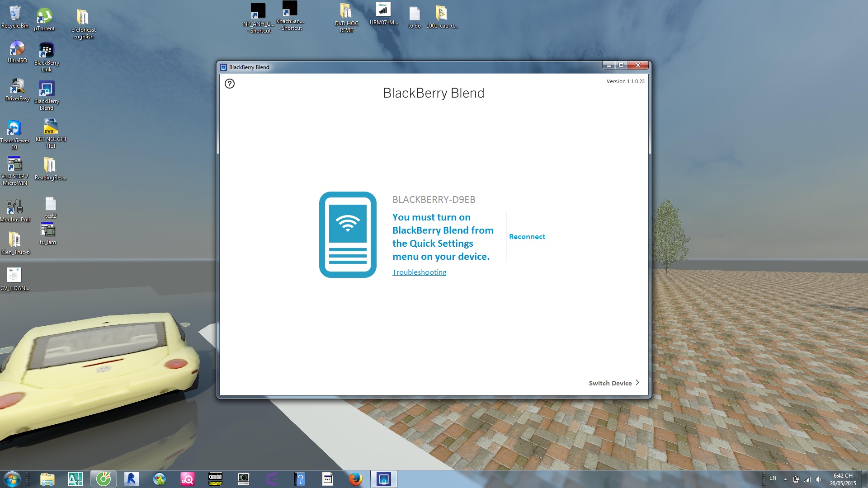Image resolution: width=868 pixels, height=488 pixels.
Task: Open the PLC keyboard app in taskbar
Action: coord(215,479)
